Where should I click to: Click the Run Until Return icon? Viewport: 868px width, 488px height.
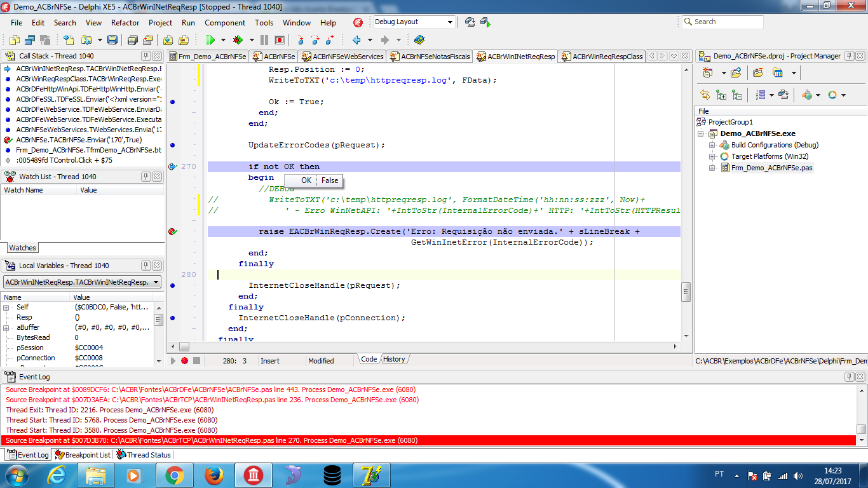pos(330,40)
